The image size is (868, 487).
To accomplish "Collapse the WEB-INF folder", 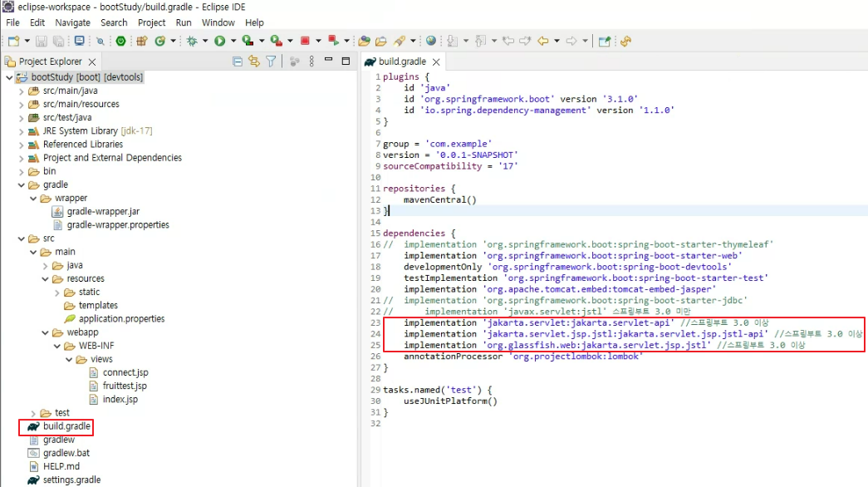I will pos(57,347).
